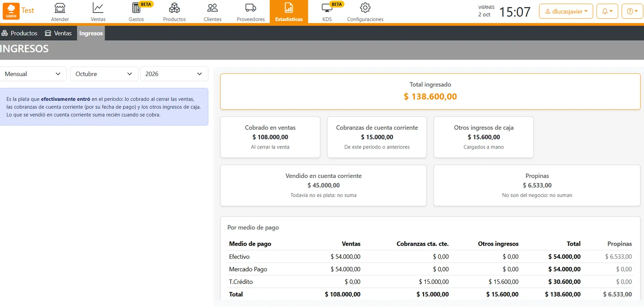Click the T.Crédito row label
The height and width of the screenshot is (308, 644).
tap(241, 281)
